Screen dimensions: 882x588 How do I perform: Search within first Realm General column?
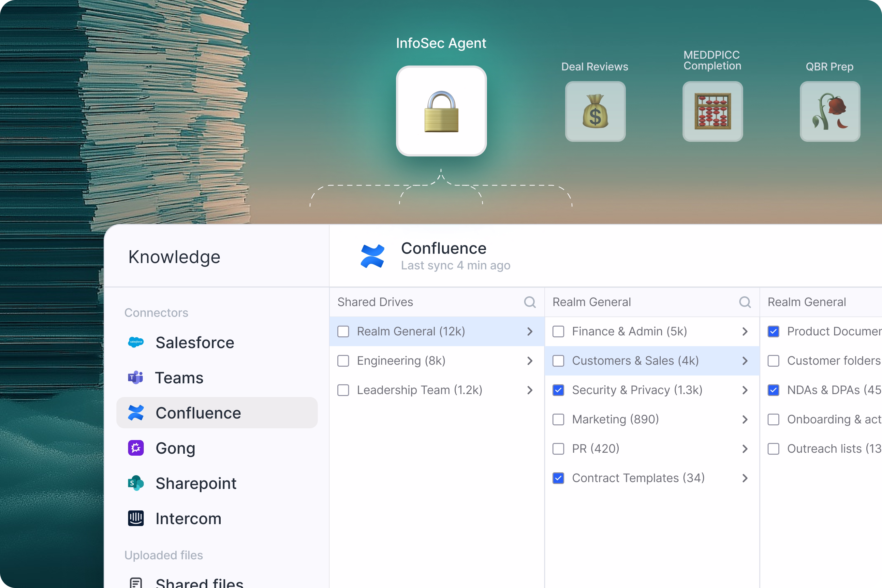pyautogui.click(x=745, y=302)
